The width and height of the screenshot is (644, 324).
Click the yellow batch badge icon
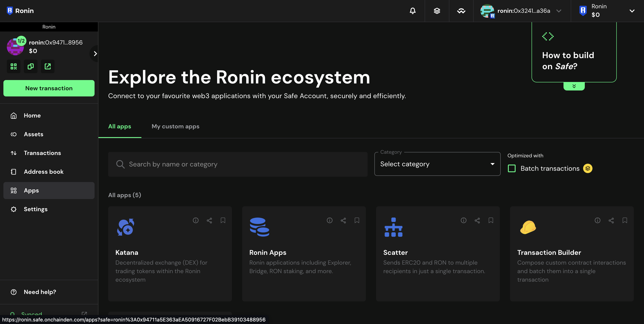(588, 168)
